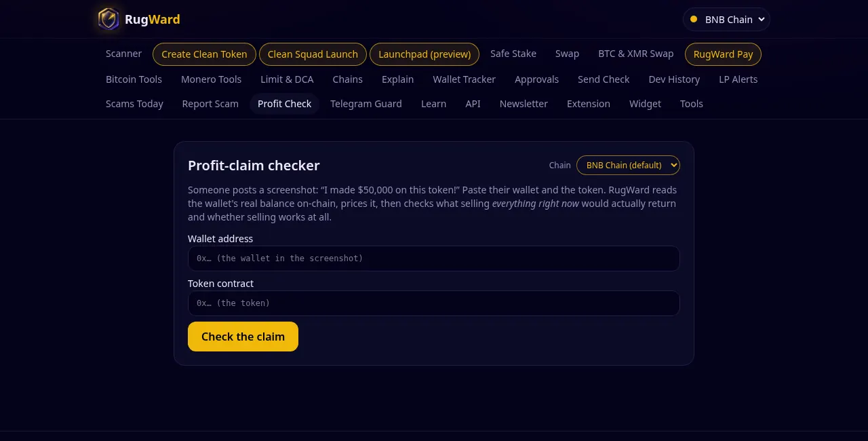Click the Wallet address input field
Viewport: 868px width, 441px height.
coord(434,258)
